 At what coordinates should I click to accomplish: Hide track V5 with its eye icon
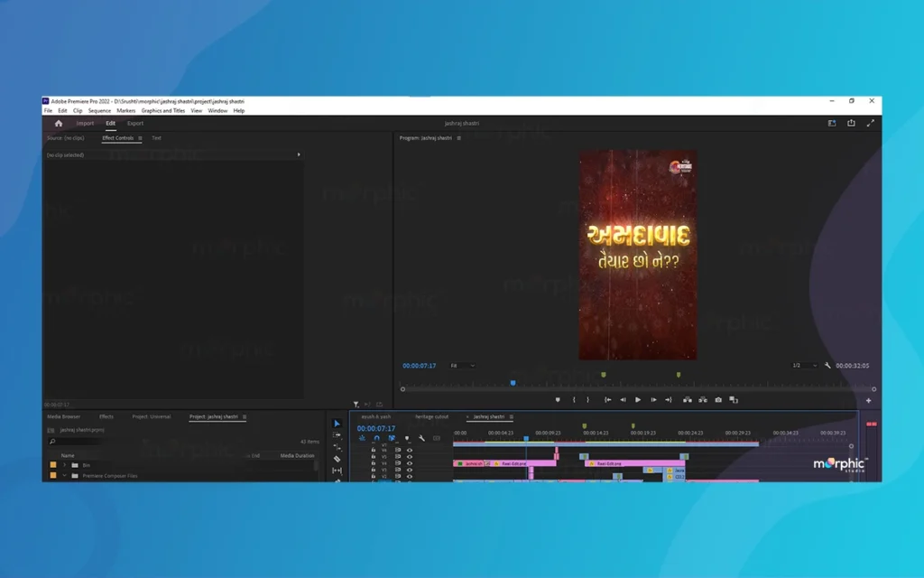pyautogui.click(x=410, y=456)
